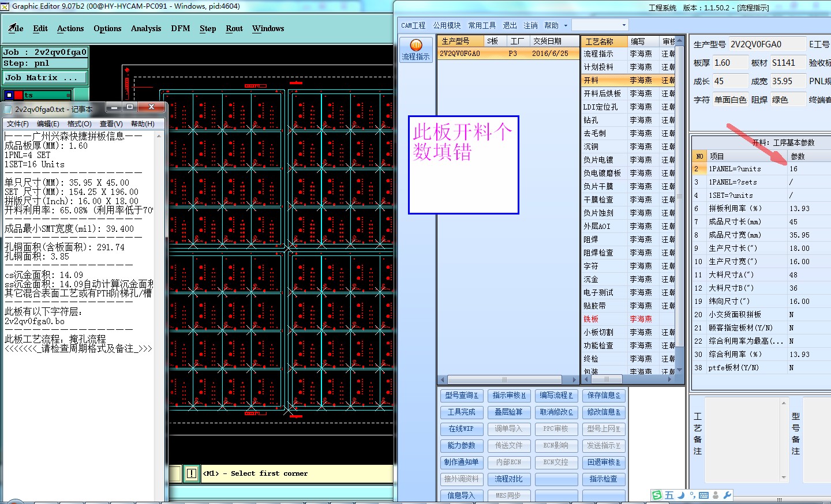Click the 指示检查 button
Screen dimensions: 831x504
click(x=604, y=479)
